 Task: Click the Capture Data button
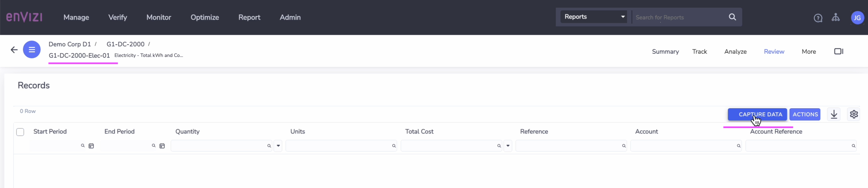757,114
